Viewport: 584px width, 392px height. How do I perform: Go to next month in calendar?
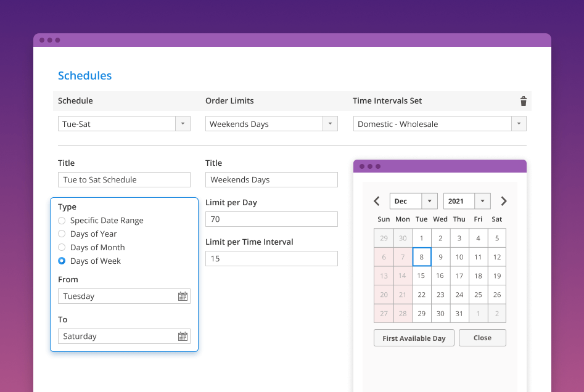coord(504,201)
